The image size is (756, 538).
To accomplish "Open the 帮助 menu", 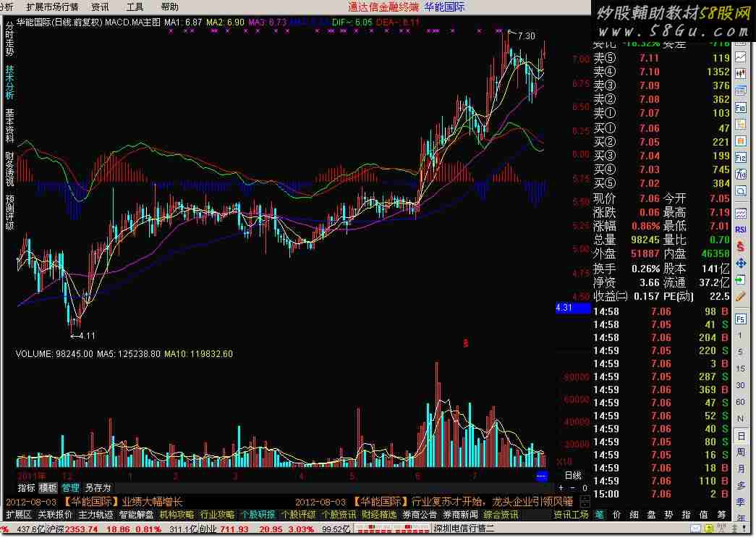I will (170, 7).
